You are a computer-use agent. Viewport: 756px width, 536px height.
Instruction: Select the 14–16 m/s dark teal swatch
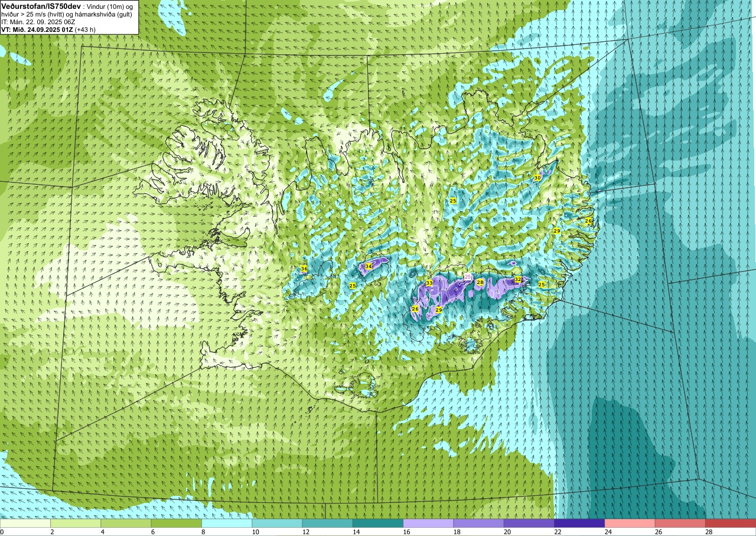[x=378, y=523]
